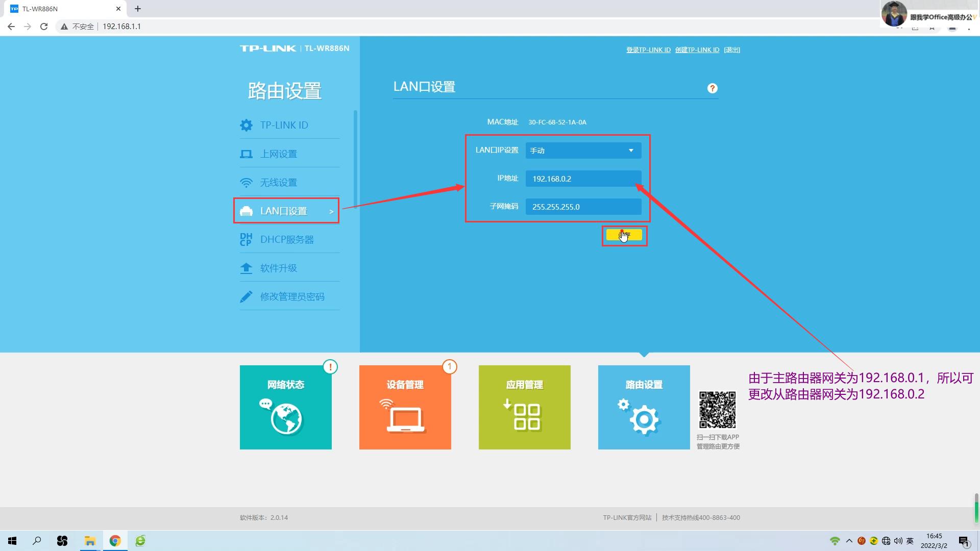This screenshot has width=980, height=551.
Task: Open TP-LINK ID settings via gear icon
Action: [246, 125]
